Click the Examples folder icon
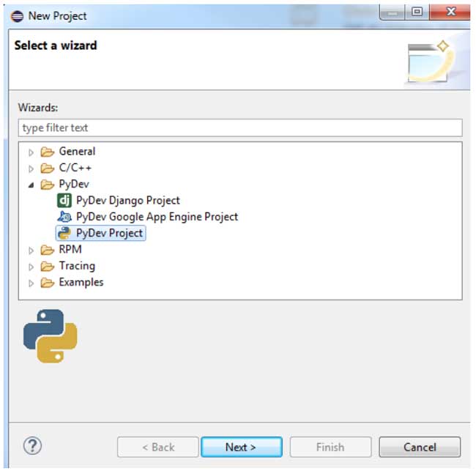476x471 pixels. coord(48,283)
